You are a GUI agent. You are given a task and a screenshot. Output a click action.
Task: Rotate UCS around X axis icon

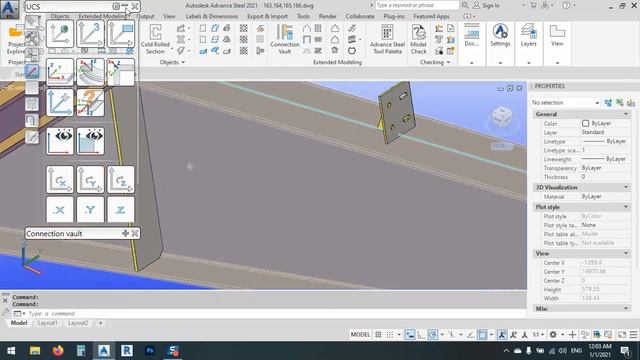(x=60, y=180)
